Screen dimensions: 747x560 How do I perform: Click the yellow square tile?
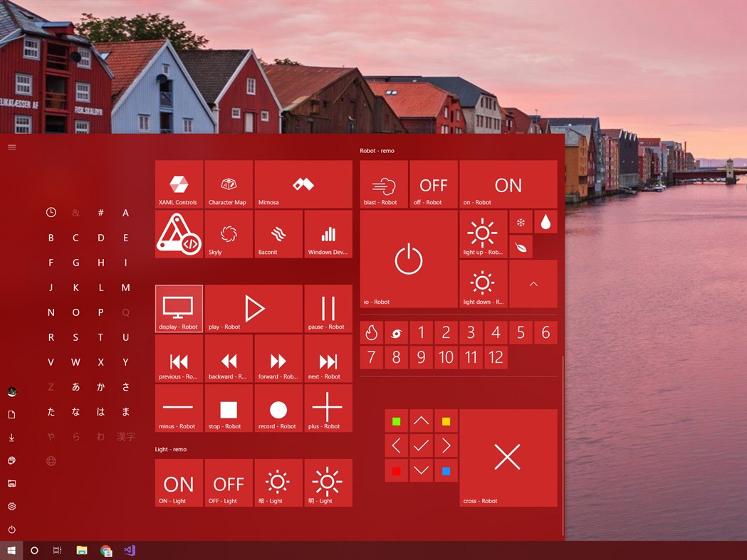pos(446,421)
